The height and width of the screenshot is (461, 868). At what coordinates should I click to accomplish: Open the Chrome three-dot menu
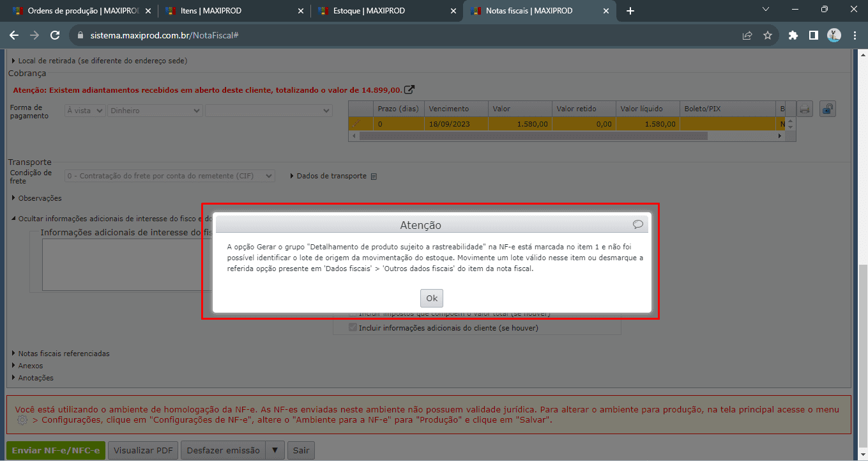pos(855,36)
